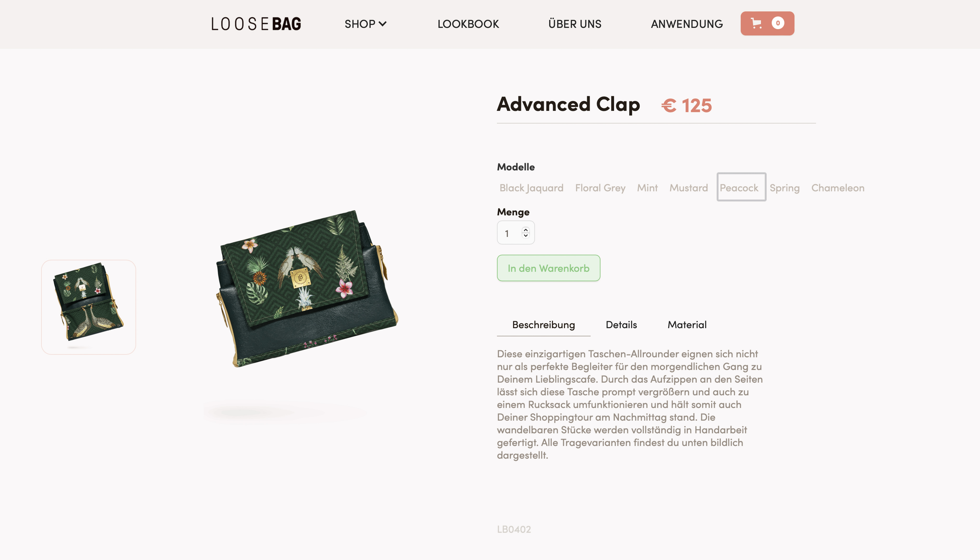This screenshot has width=980, height=560.
Task: Select the Chameleon model
Action: (837, 188)
